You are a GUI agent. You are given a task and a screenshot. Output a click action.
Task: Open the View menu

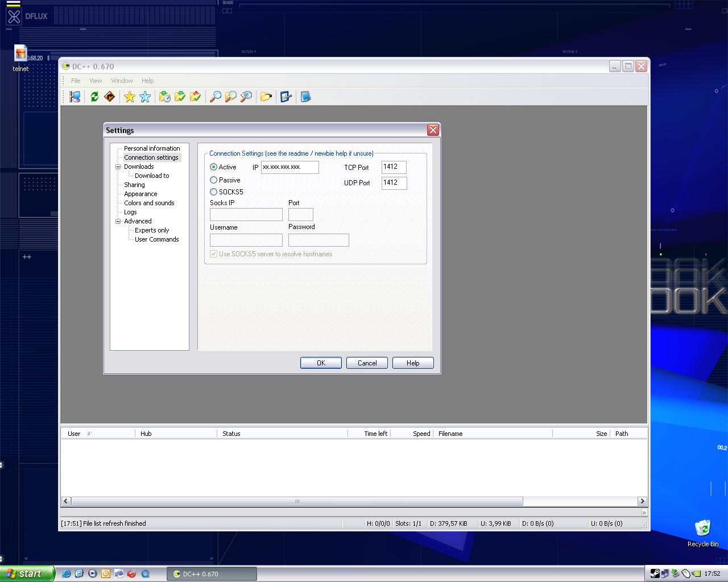pyautogui.click(x=96, y=81)
